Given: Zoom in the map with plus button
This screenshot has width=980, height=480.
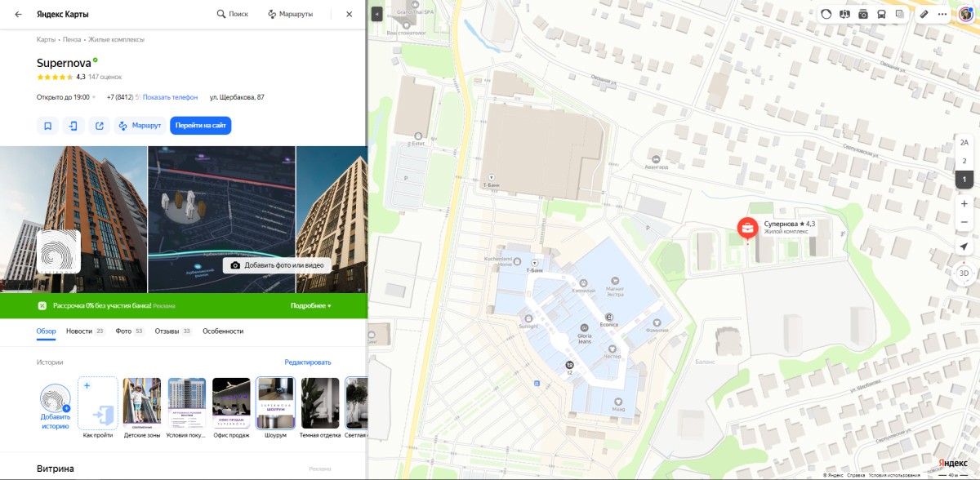Looking at the screenshot, I should pyautogui.click(x=964, y=203).
